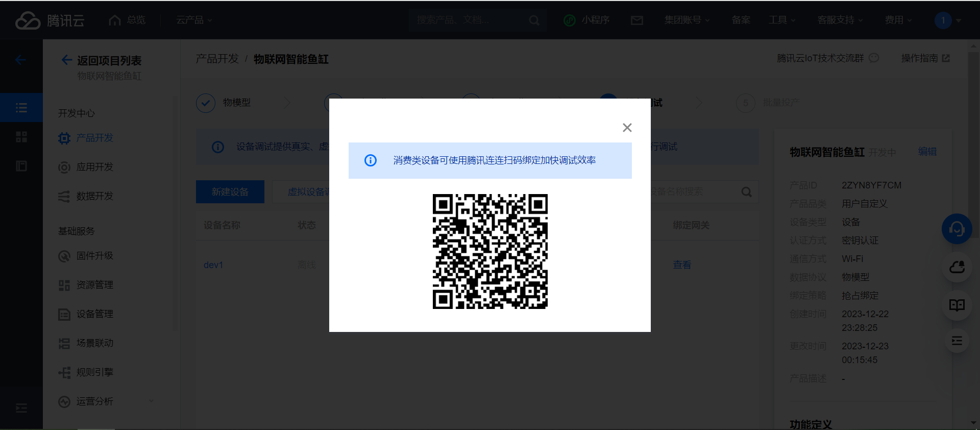Click 设备名称 column header

tap(222, 225)
